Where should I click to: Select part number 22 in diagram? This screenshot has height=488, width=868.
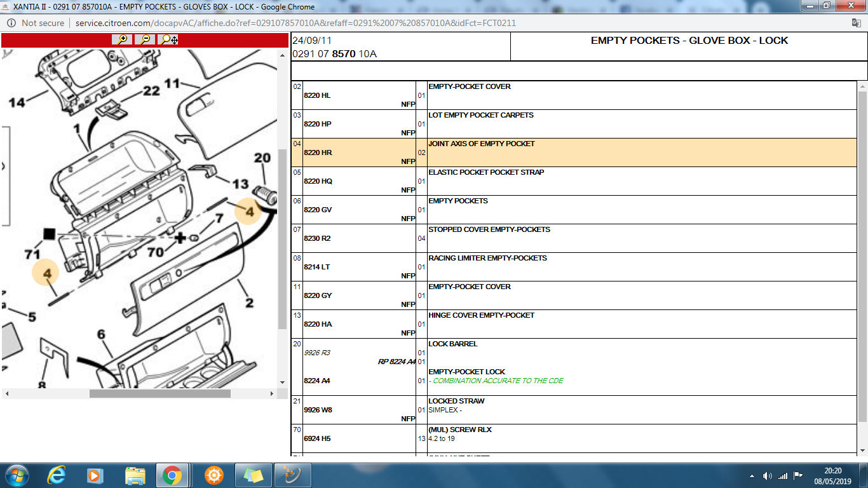151,91
